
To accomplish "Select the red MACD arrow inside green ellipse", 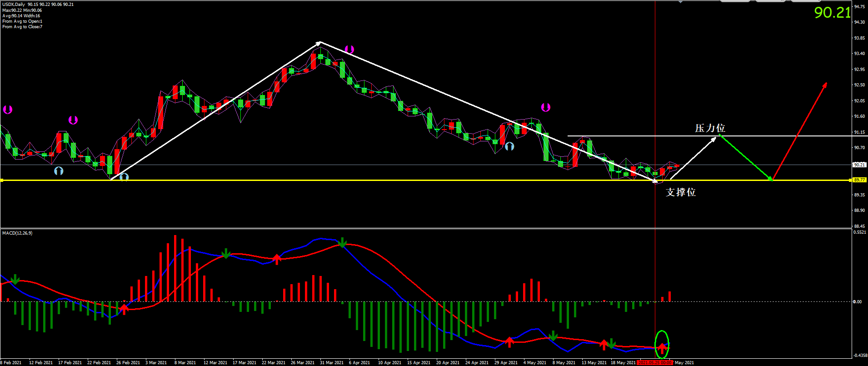I will (662, 349).
